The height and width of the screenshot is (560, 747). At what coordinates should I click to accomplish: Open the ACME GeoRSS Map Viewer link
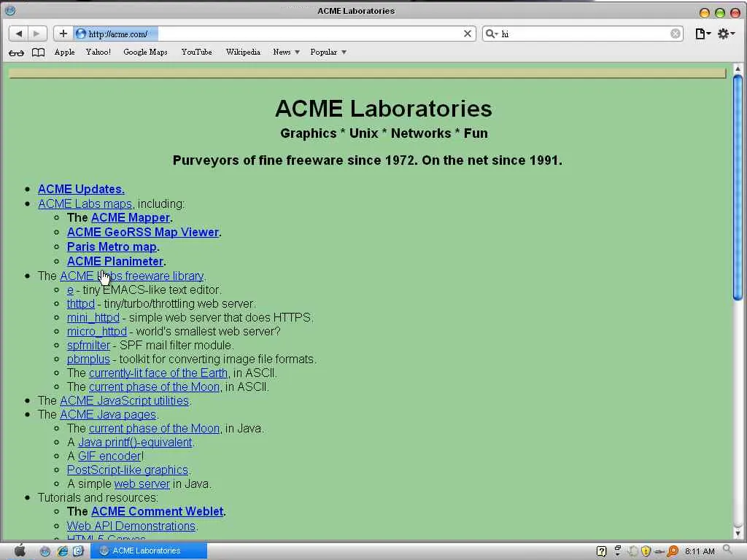coord(143,232)
